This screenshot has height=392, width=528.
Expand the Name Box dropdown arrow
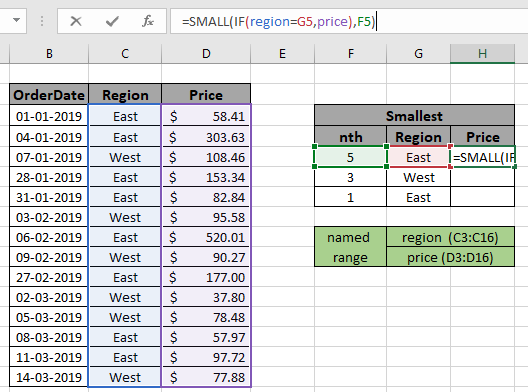pos(16,20)
